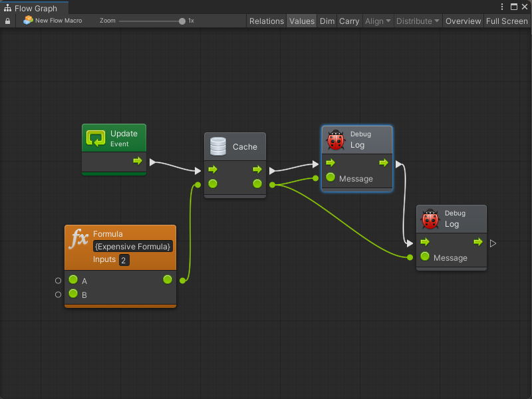The height and width of the screenshot is (399, 532).
Task: Click the ladybug icon on the selected Debug Log node
Action: coord(336,140)
